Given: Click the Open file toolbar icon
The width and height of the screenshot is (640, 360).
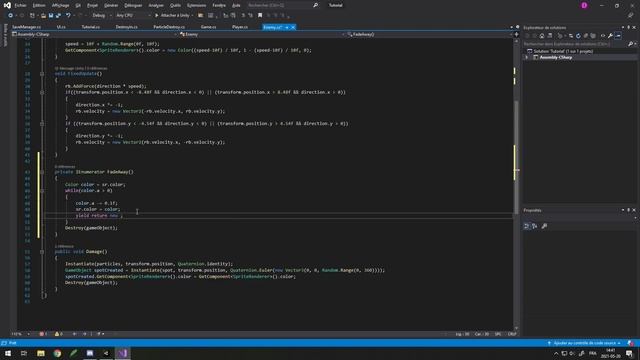Looking at the screenshot, I should click(43, 16).
